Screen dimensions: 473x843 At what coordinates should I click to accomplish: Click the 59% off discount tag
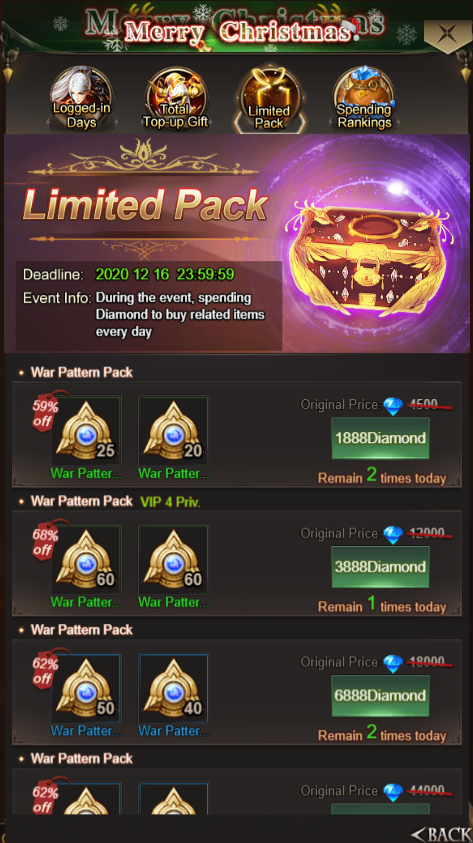point(46,411)
